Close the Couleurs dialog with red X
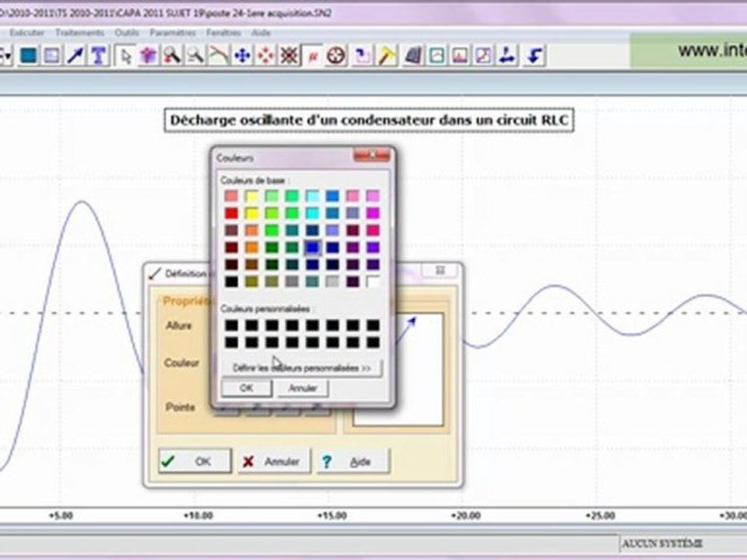The width and height of the screenshot is (747, 560). [372, 156]
